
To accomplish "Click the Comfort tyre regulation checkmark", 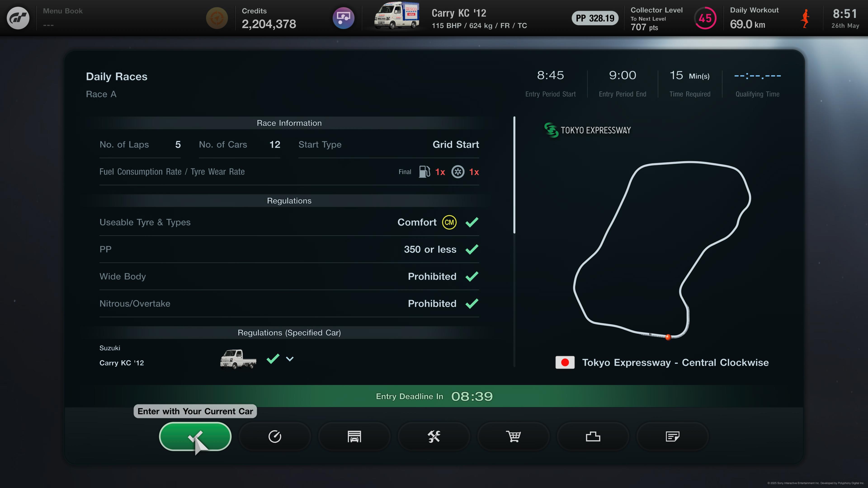I will (472, 222).
